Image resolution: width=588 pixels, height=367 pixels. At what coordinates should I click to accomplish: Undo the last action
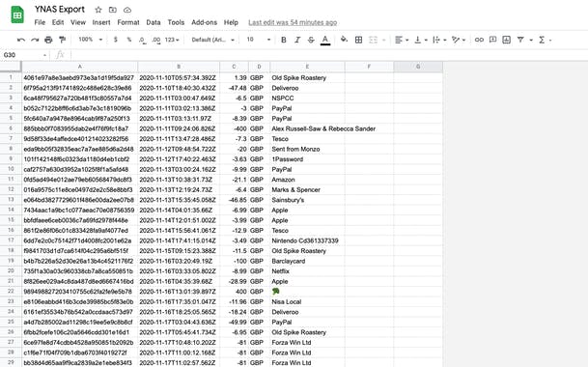[21, 40]
